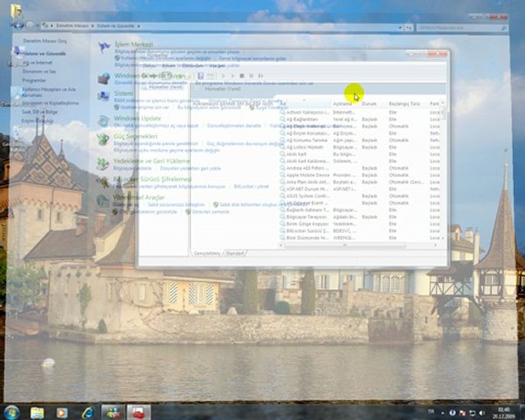This screenshot has height=420, width=525.
Task: Select the ASP.NET Durum service row
Action: pos(360,189)
